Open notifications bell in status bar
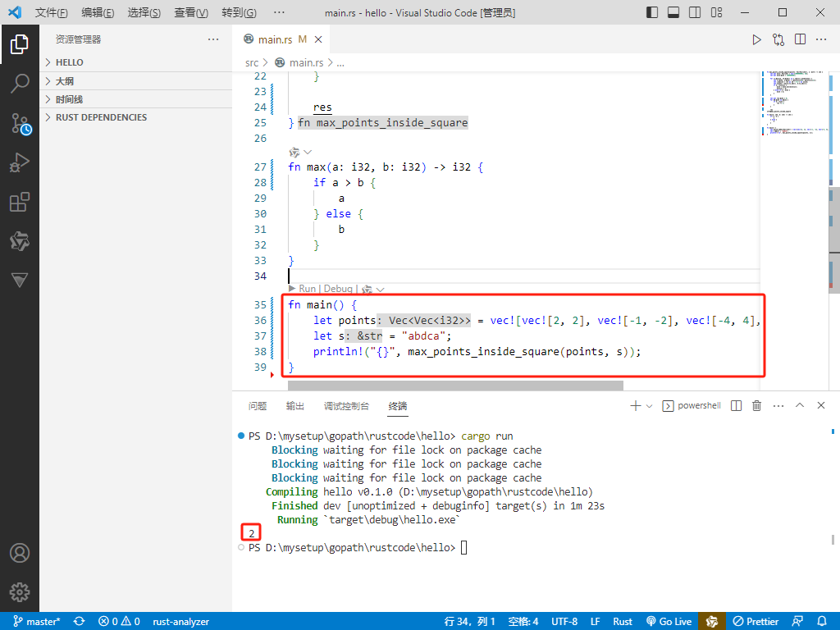The image size is (840, 630). click(x=822, y=622)
